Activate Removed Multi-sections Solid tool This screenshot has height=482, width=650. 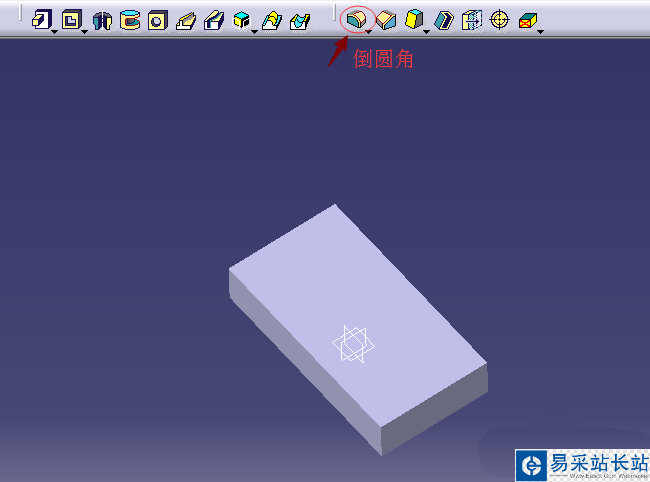tap(301, 21)
